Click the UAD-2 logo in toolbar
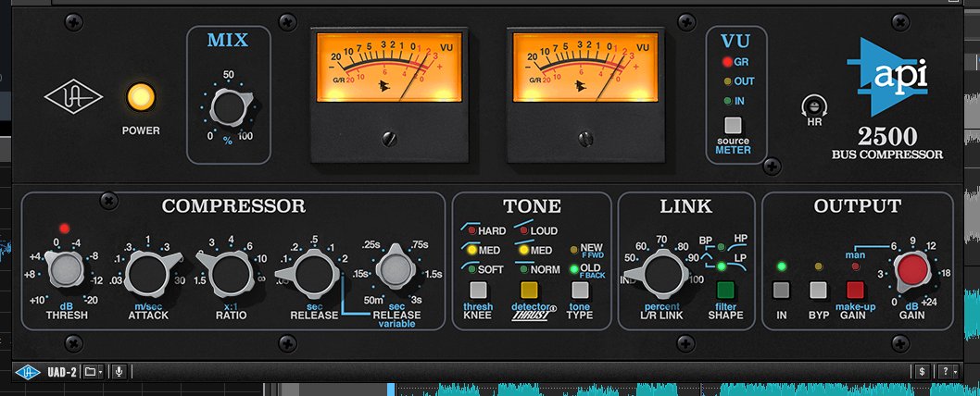The height and width of the screenshot is (396, 980). tap(28, 372)
